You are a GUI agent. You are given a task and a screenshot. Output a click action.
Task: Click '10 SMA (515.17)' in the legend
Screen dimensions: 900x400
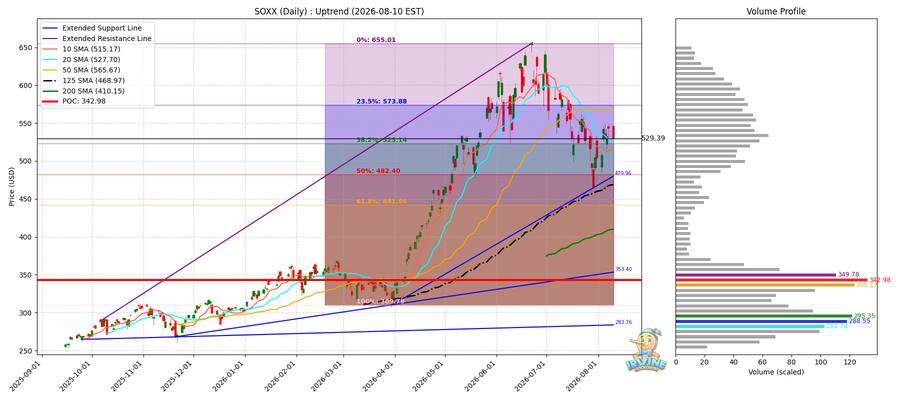click(90, 49)
